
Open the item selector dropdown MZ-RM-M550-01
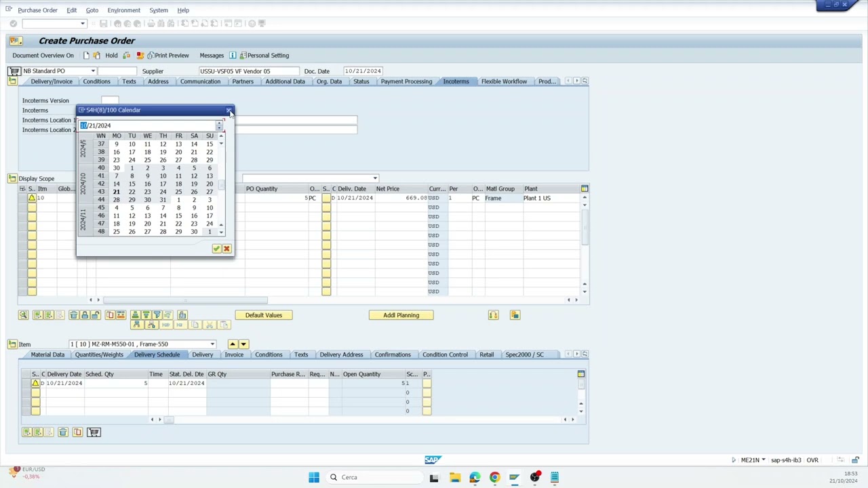pyautogui.click(x=212, y=344)
